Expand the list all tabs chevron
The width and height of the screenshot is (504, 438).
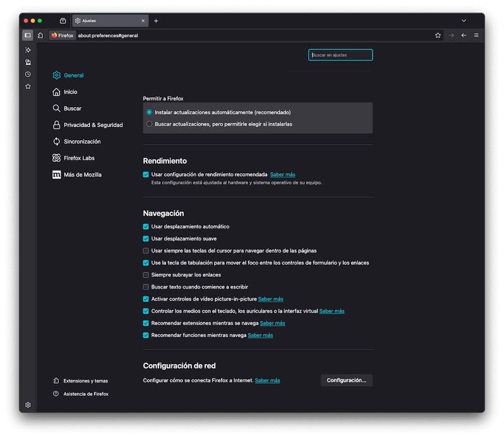click(x=464, y=21)
